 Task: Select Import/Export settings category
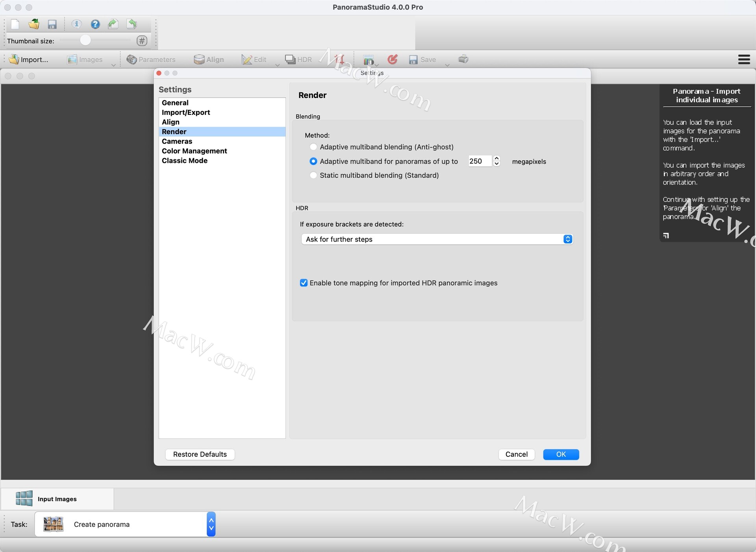[222, 113]
